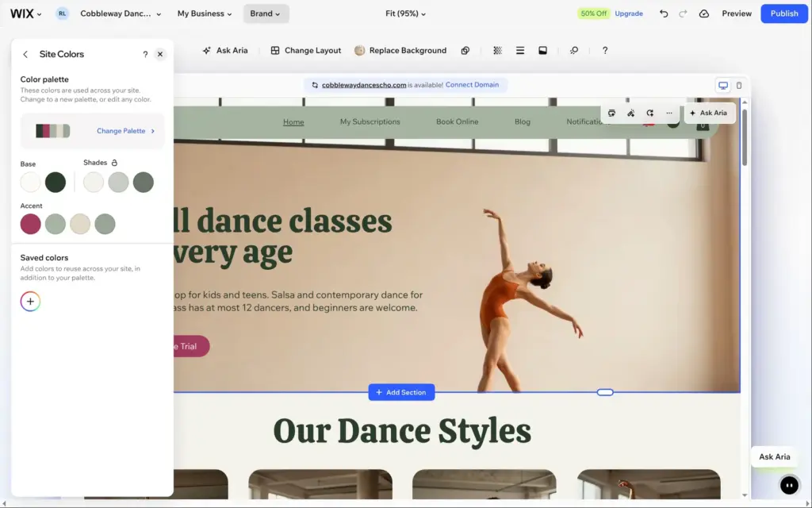Click the current color palette preview

pyautogui.click(x=53, y=131)
